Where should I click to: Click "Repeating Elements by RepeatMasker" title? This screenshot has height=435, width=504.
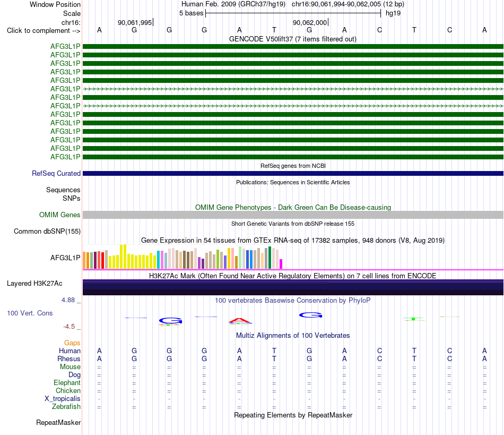pyautogui.click(x=293, y=415)
